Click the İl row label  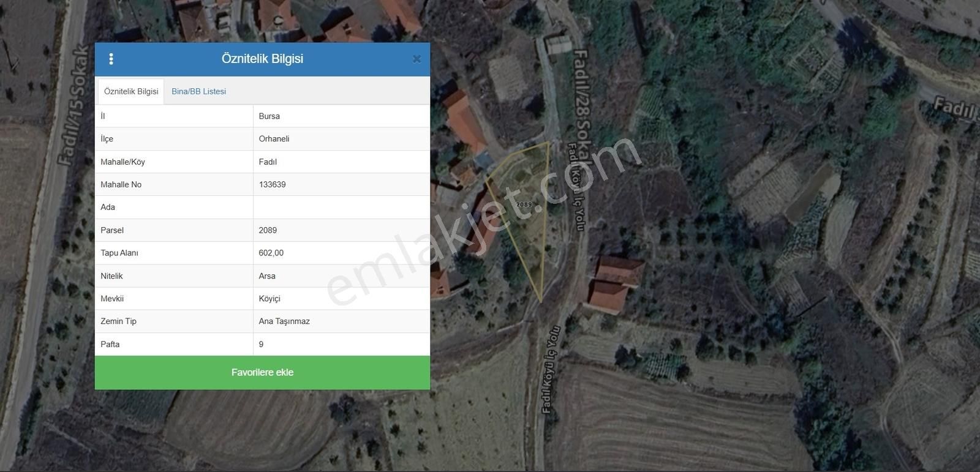103,116
